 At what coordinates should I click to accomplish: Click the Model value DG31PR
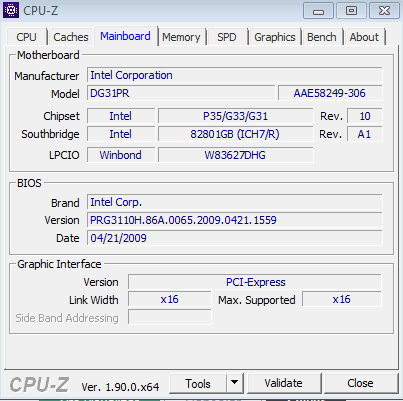coord(181,93)
